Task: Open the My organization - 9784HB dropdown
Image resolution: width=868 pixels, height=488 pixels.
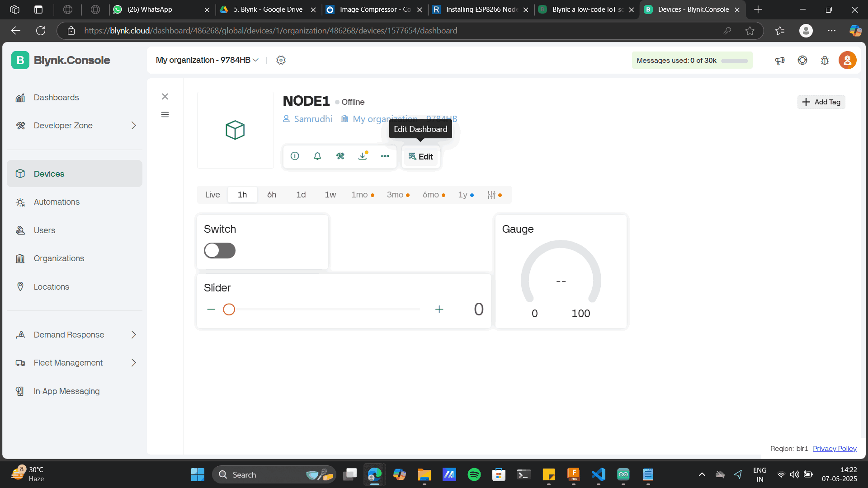Action: (x=207, y=60)
